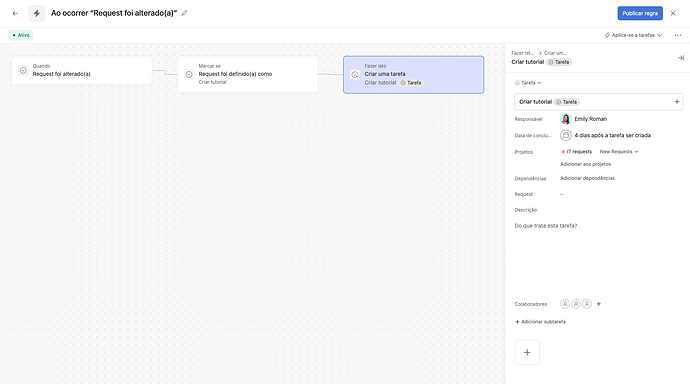
Task: Go back using the left arrow icon
Action: coord(15,13)
